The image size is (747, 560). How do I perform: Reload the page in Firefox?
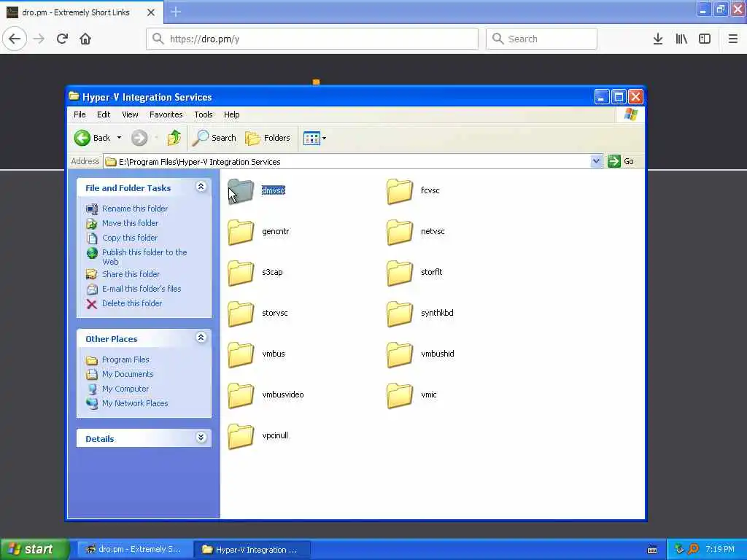click(62, 39)
